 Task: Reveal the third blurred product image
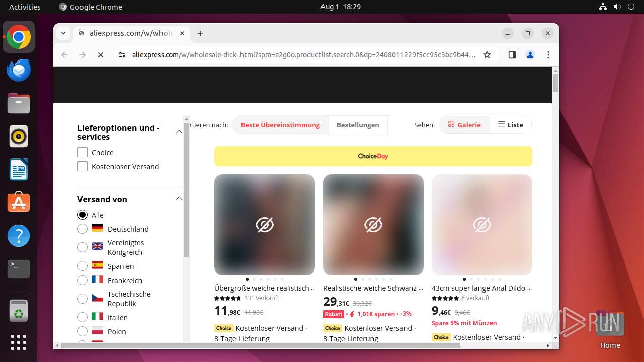tap(482, 225)
